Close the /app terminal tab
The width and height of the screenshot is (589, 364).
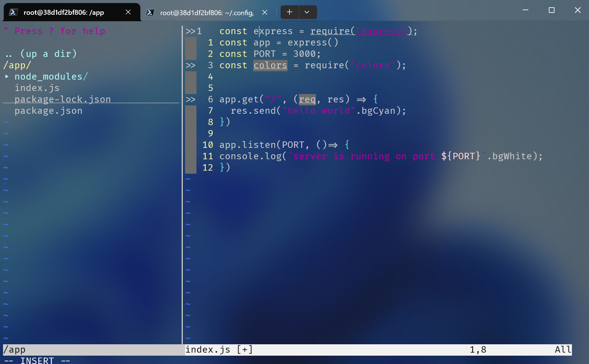[128, 12]
